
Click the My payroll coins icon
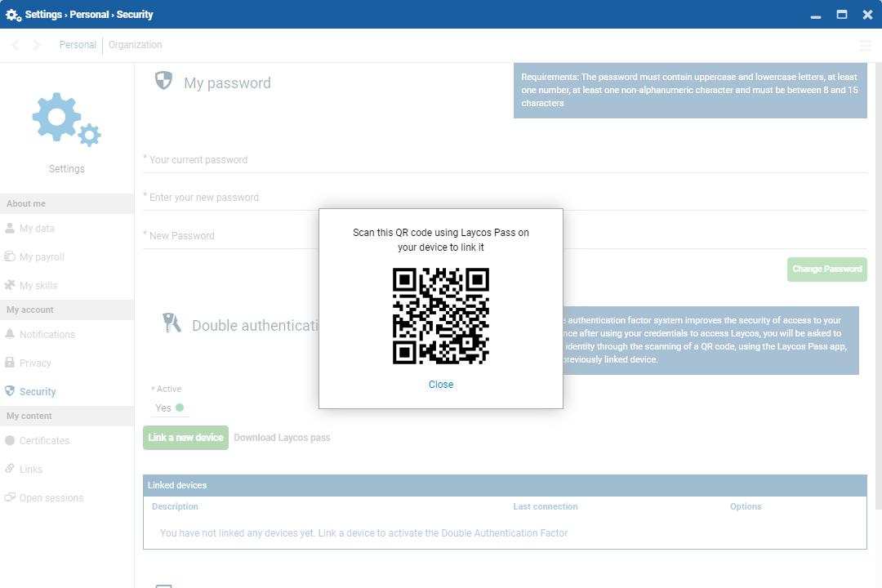pos(10,256)
